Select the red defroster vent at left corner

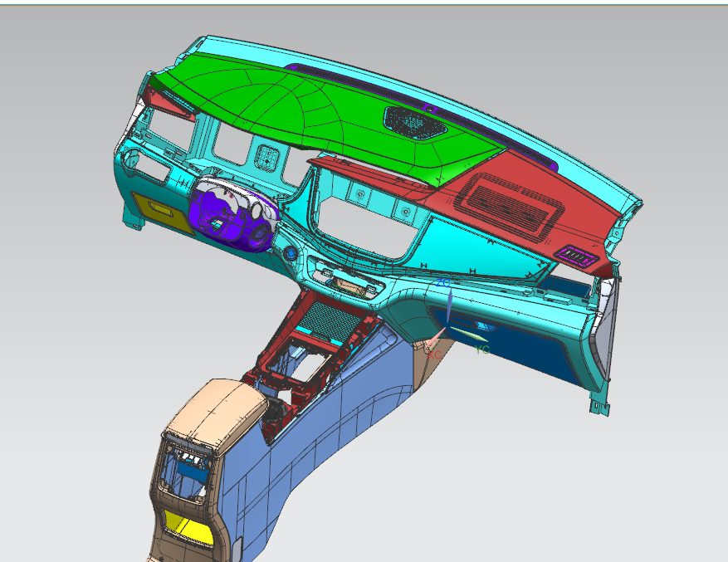point(171,103)
